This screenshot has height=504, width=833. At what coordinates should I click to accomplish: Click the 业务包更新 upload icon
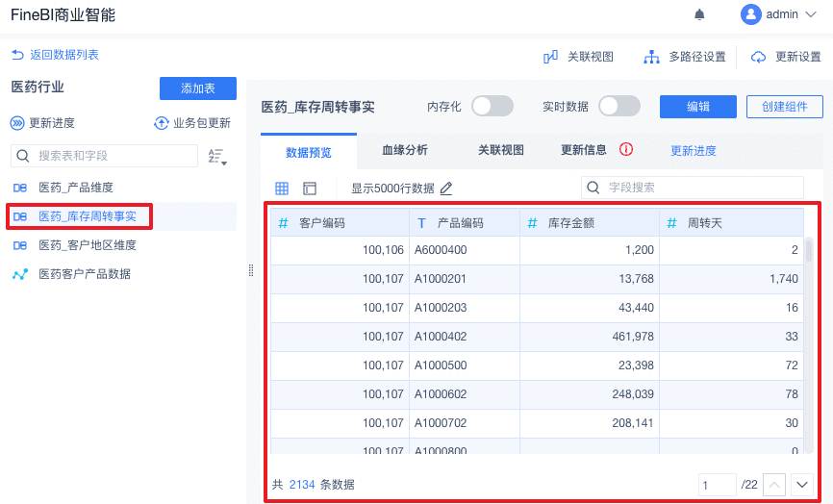[x=161, y=123]
